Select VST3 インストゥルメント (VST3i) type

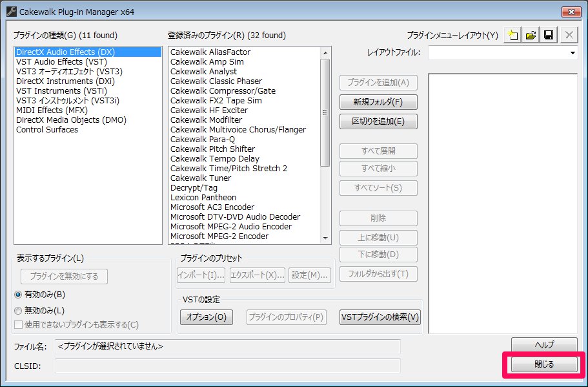coord(88,101)
